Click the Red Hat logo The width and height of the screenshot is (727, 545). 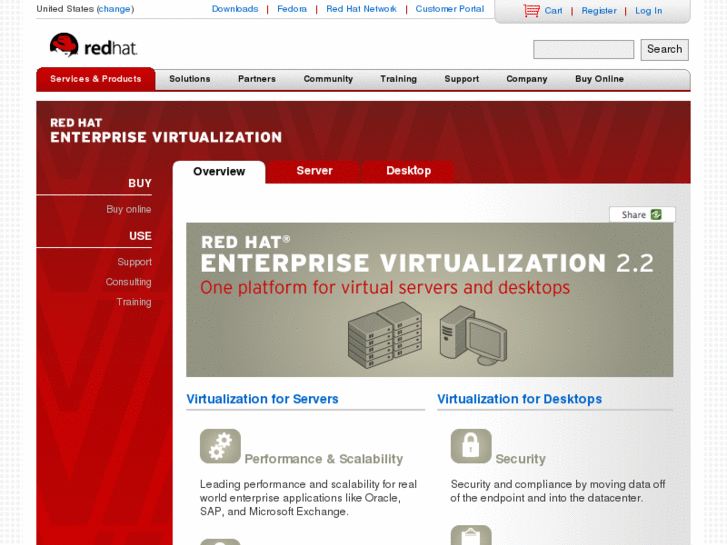(93, 45)
